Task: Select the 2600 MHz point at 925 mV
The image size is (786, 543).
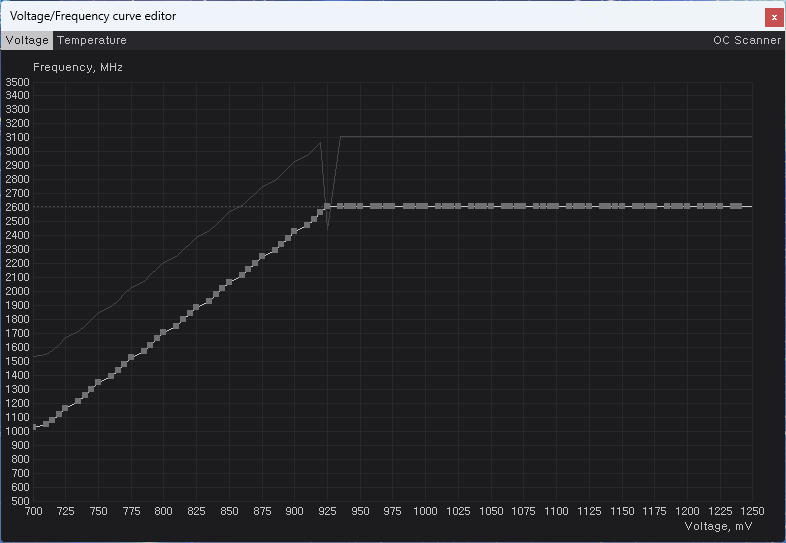Action: click(x=327, y=206)
